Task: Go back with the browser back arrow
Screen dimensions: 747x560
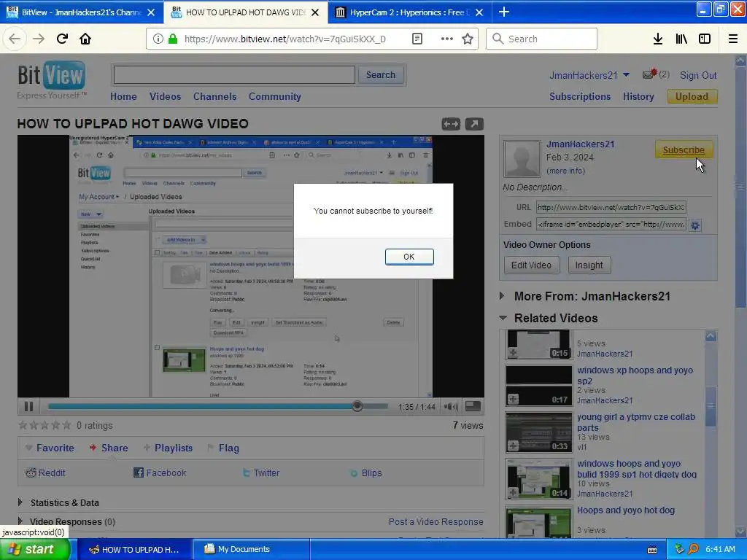Action: click(x=15, y=39)
